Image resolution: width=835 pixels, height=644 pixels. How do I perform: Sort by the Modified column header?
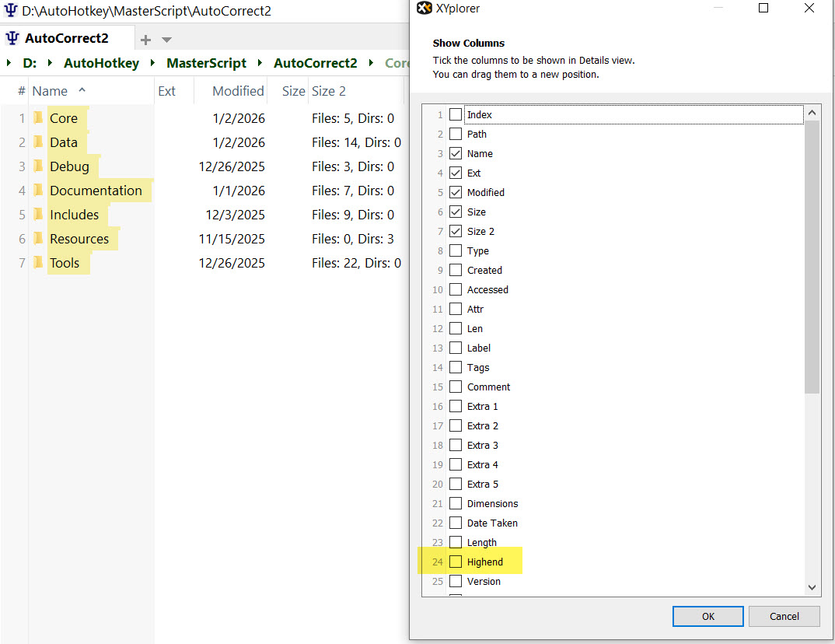pos(238,91)
